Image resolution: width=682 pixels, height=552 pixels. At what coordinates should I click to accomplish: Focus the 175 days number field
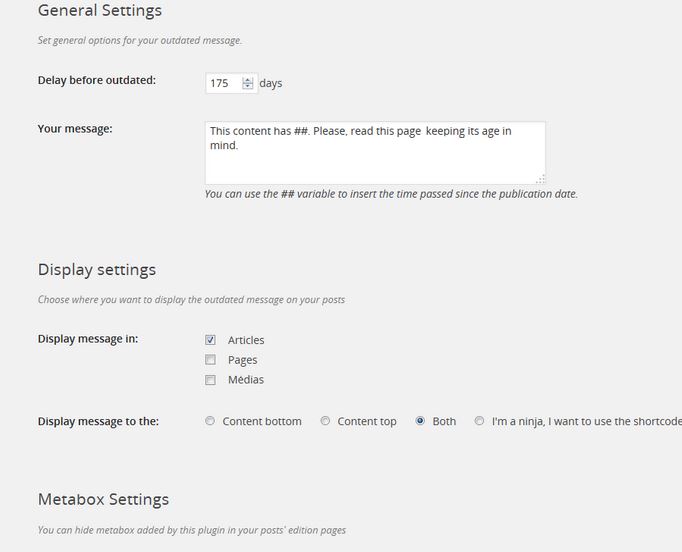pyautogui.click(x=231, y=83)
